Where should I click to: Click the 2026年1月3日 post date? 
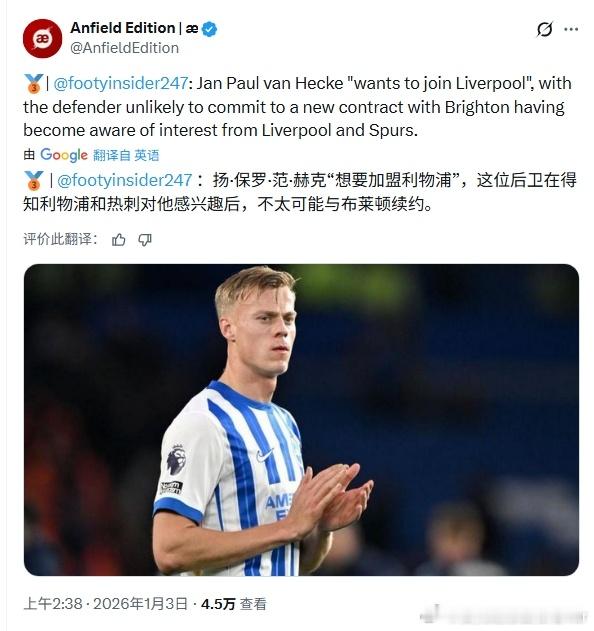tap(140, 604)
